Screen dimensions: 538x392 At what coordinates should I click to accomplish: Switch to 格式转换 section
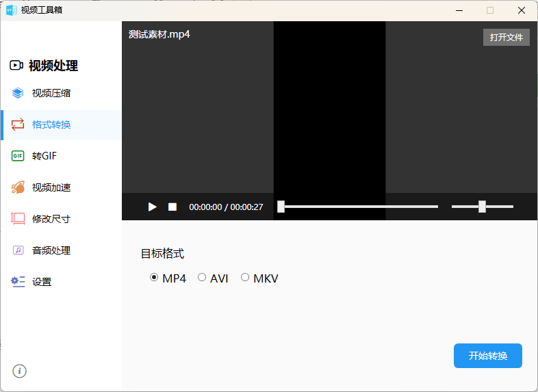(62, 125)
